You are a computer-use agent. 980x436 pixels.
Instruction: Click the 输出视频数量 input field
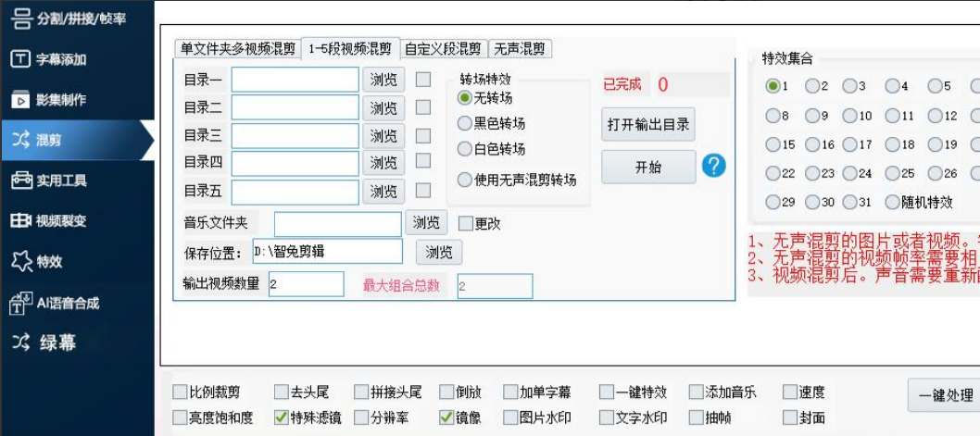306,284
